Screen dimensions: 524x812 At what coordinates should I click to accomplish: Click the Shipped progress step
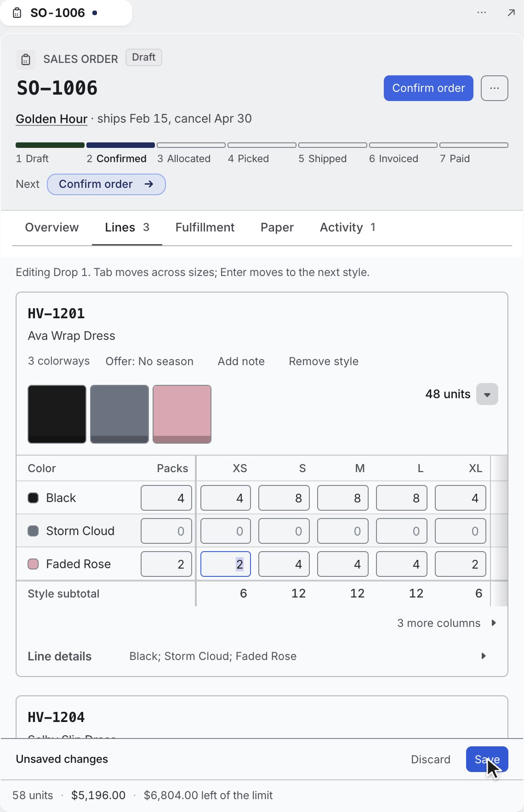pos(333,153)
